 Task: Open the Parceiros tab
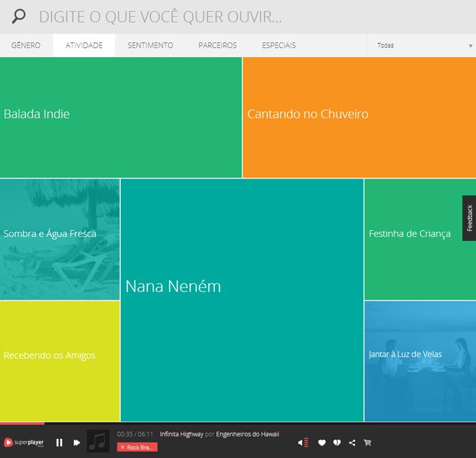click(217, 45)
